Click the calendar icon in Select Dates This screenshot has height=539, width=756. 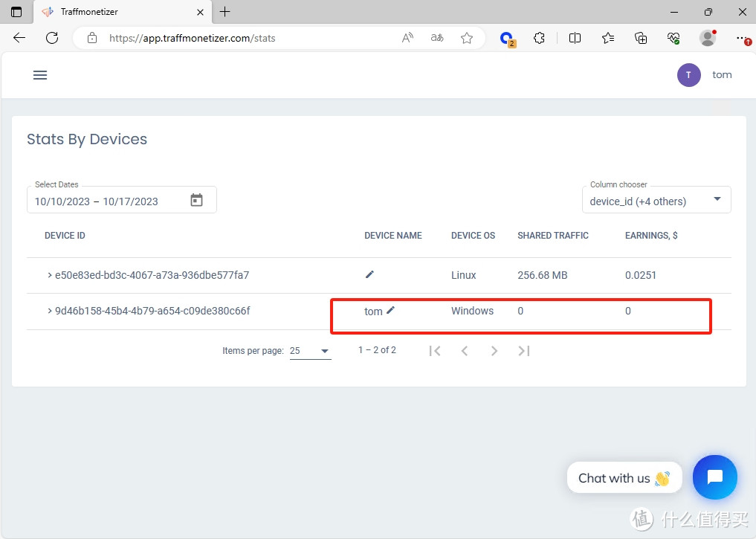point(196,200)
